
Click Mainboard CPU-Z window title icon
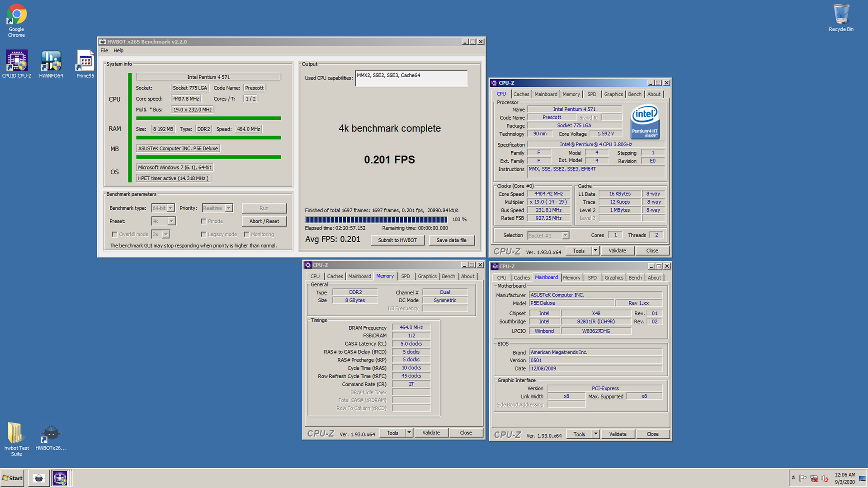495,266
